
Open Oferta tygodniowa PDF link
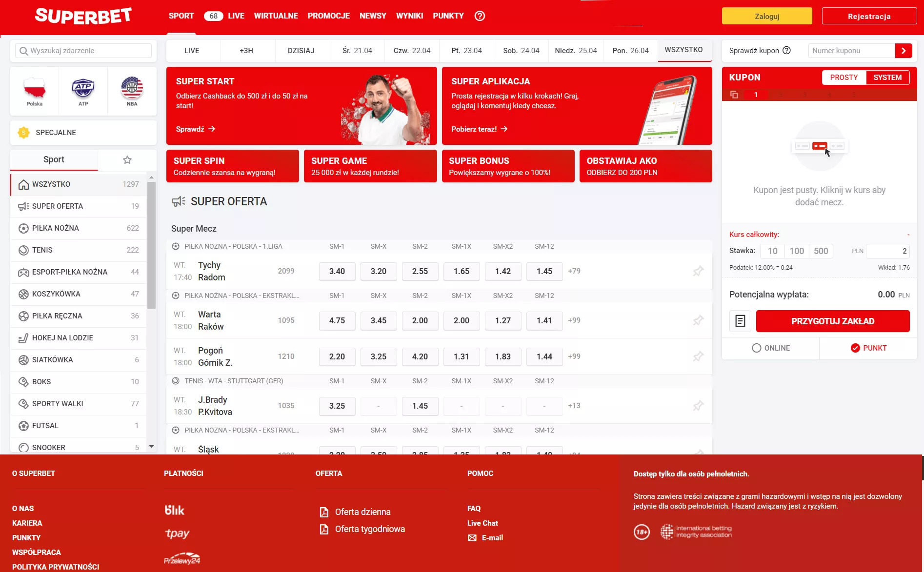tap(362, 529)
